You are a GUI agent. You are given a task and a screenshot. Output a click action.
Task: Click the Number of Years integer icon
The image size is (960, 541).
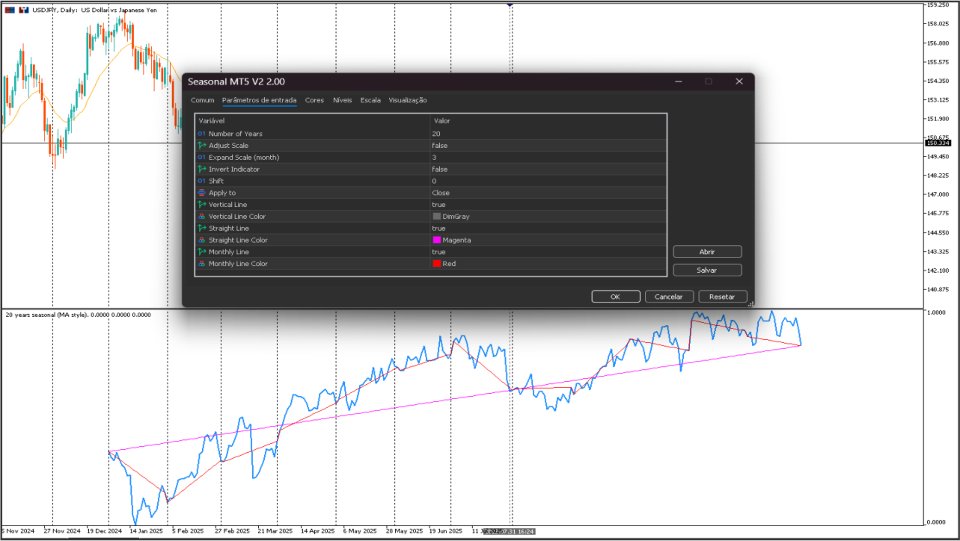click(x=201, y=133)
